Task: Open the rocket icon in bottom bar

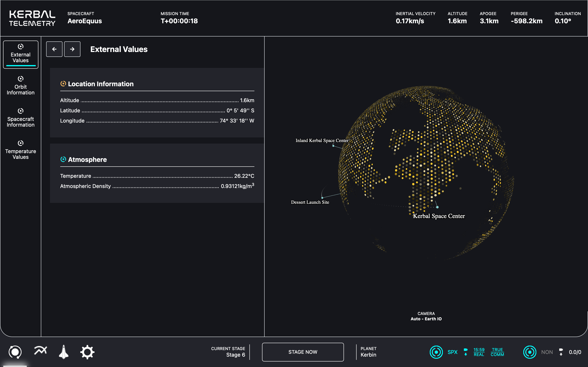Action: 64,352
